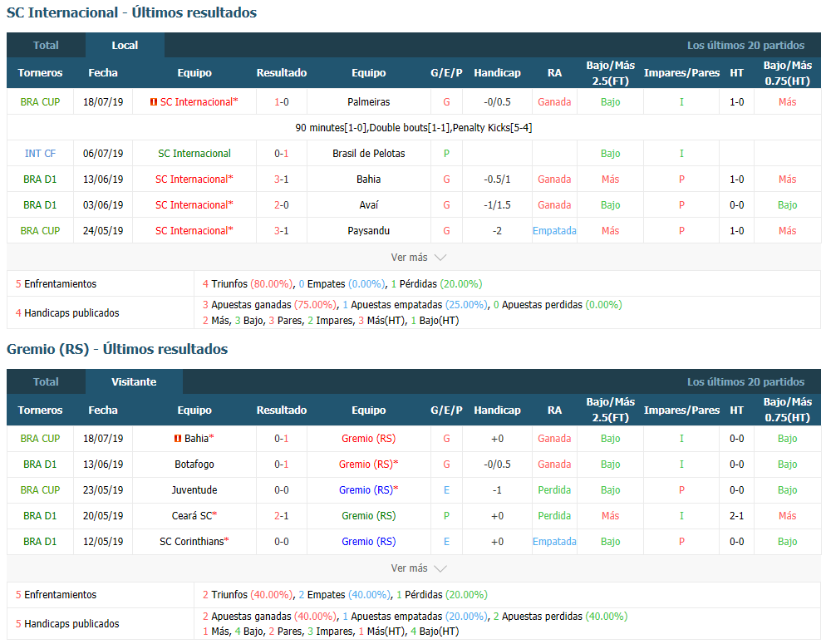Click the 0-1 result against Brasil de Pelotas
Image resolution: width=826 pixels, height=644 pixels.
[x=282, y=154]
